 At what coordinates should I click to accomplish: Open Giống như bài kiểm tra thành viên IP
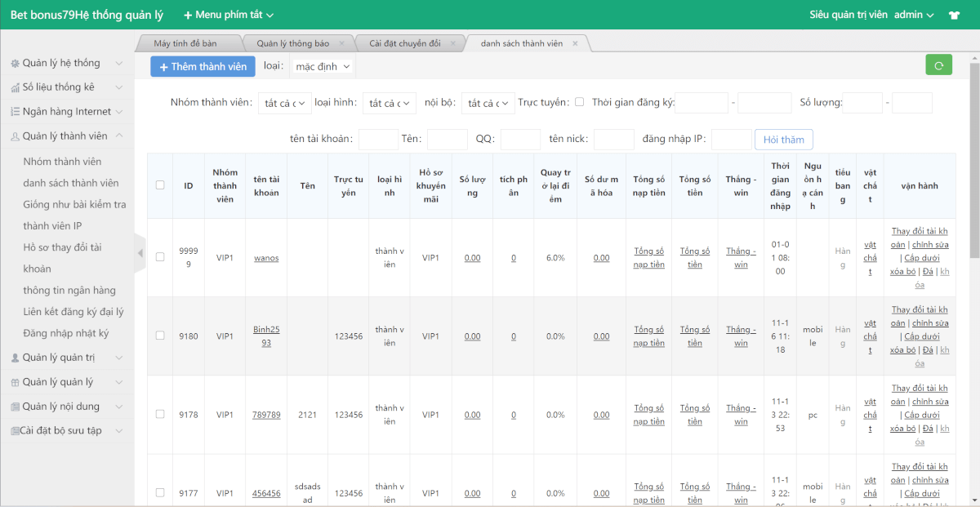[74, 215]
